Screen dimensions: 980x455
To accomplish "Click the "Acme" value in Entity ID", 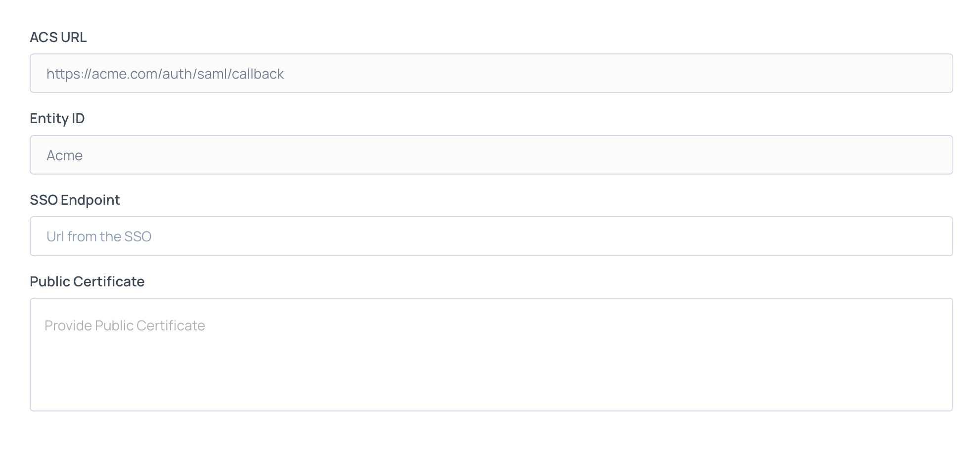I will pos(64,155).
